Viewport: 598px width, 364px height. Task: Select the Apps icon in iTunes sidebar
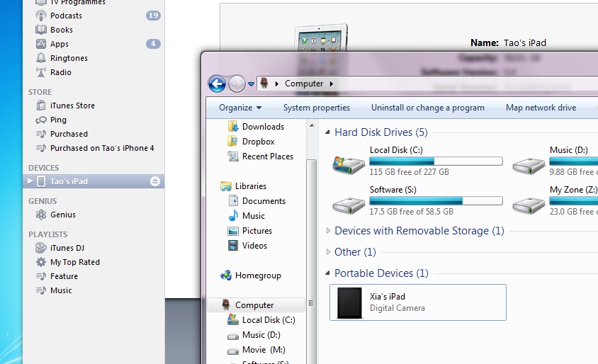coord(41,44)
